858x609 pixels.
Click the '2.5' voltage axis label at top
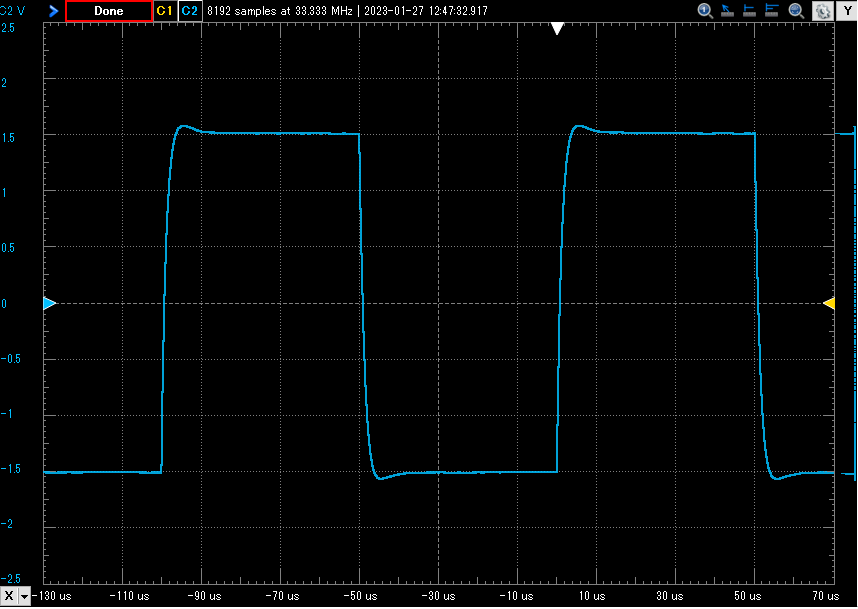8,28
